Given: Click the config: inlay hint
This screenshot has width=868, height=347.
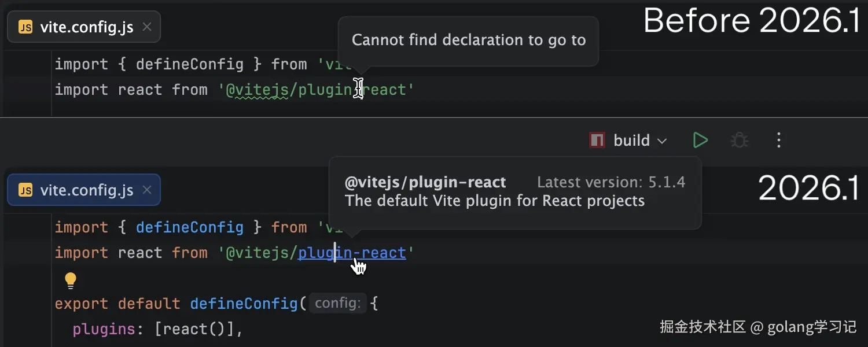Looking at the screenshot, I should click(337, 303).
